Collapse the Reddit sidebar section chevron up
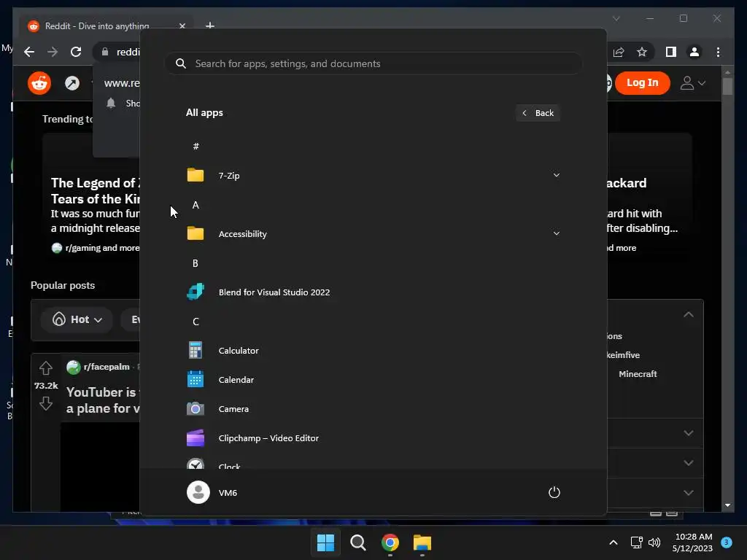This screenshot has height=560, width=747. pos(689,314)
